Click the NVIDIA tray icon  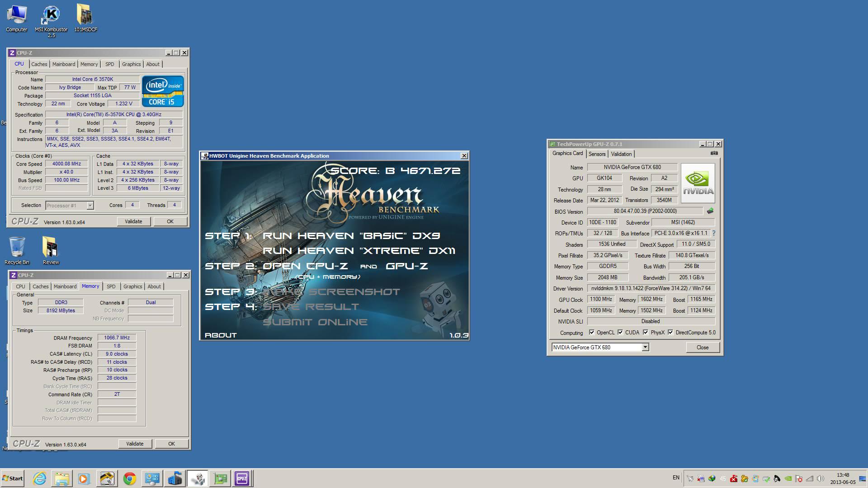(788, 479)
